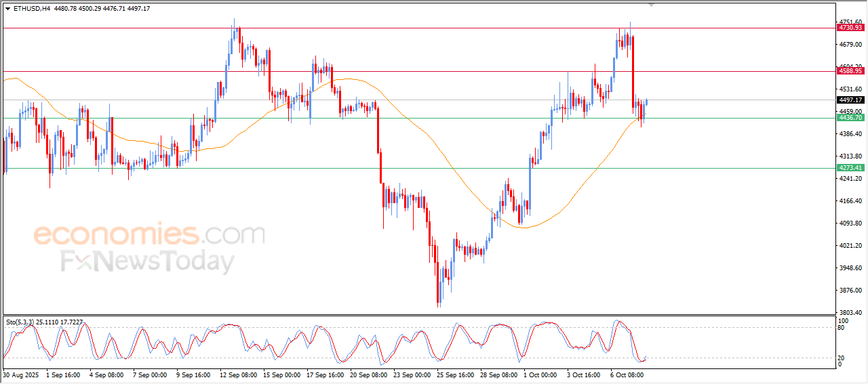Click the price scale value 4093.80

point(850,223)
